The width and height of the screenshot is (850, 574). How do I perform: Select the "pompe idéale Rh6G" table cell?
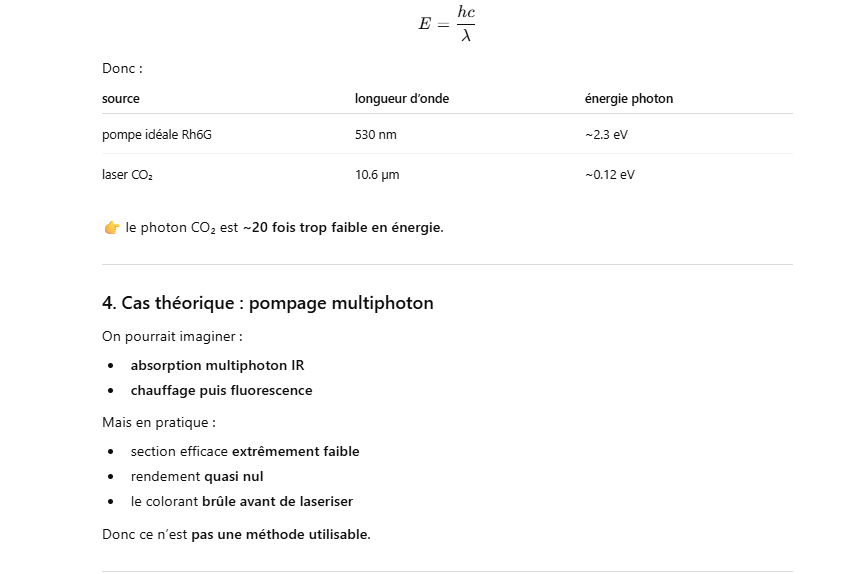[157, 135]
